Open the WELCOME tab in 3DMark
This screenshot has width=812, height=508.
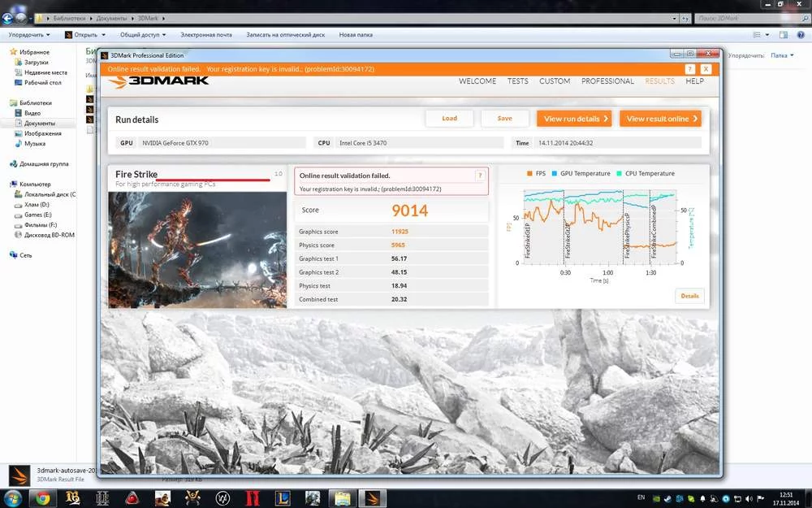(477, 80)
